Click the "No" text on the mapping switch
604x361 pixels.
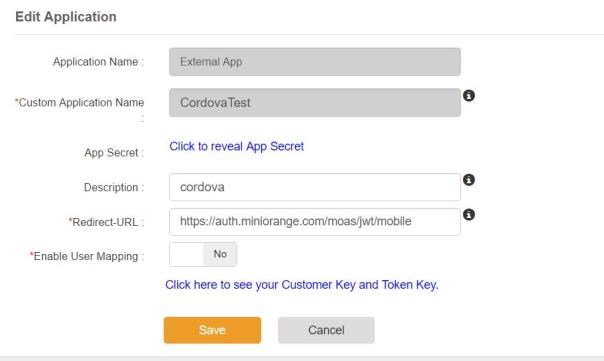pyautogui.click(x=220, y=254)
